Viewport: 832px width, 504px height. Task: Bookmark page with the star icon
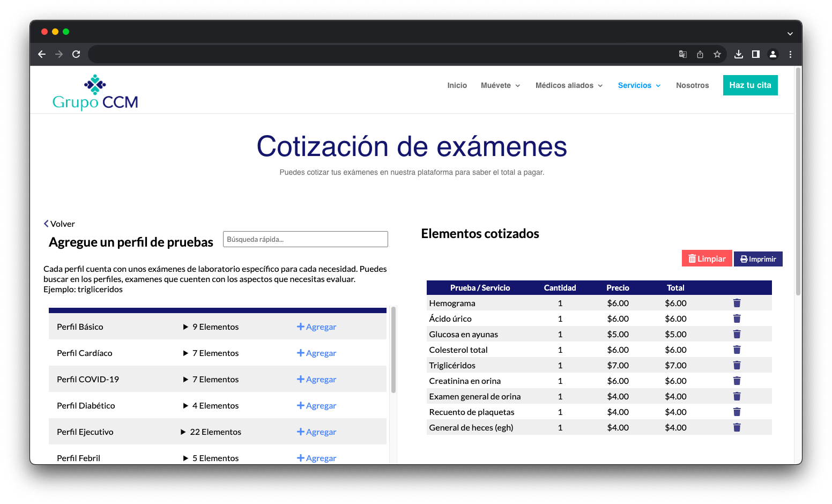[x=717, y=54]
